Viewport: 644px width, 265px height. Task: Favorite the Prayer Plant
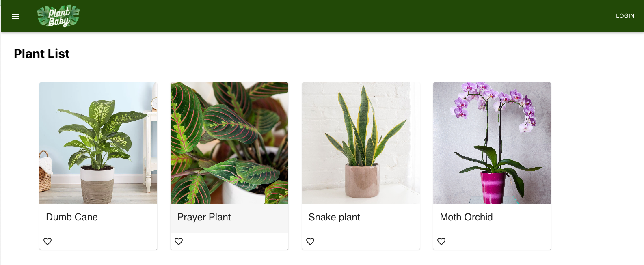pos(179,241)
